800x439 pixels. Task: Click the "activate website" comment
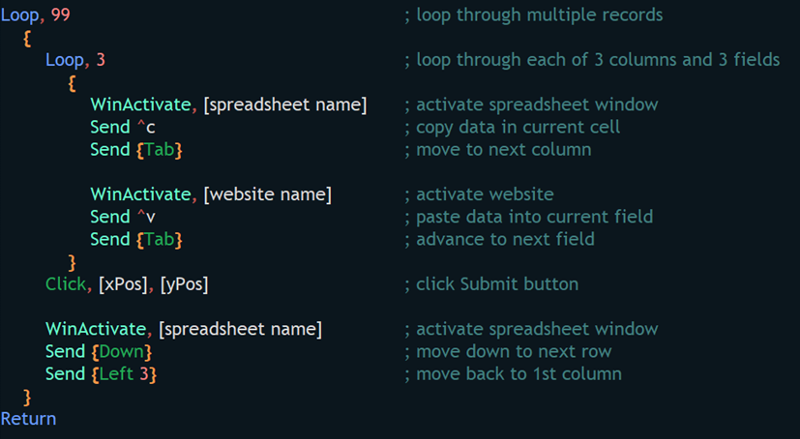click(479, 194)
